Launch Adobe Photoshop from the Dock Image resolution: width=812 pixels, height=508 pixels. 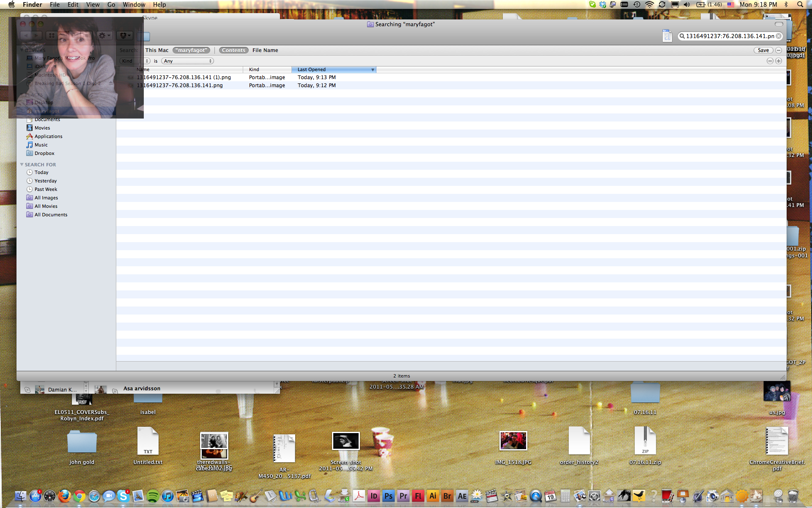[389, 496]
